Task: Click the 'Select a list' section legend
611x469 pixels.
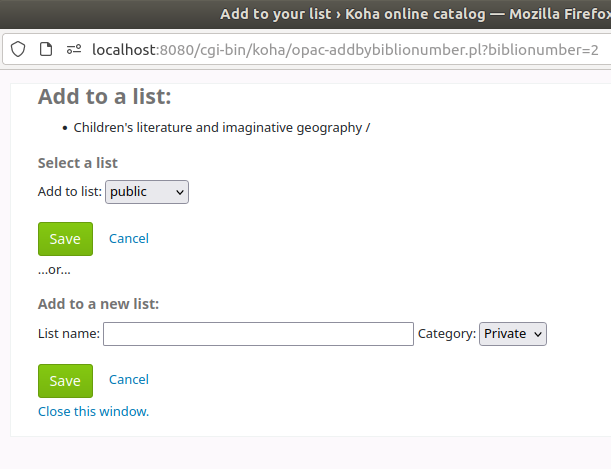Action: (x=84, y=162)
